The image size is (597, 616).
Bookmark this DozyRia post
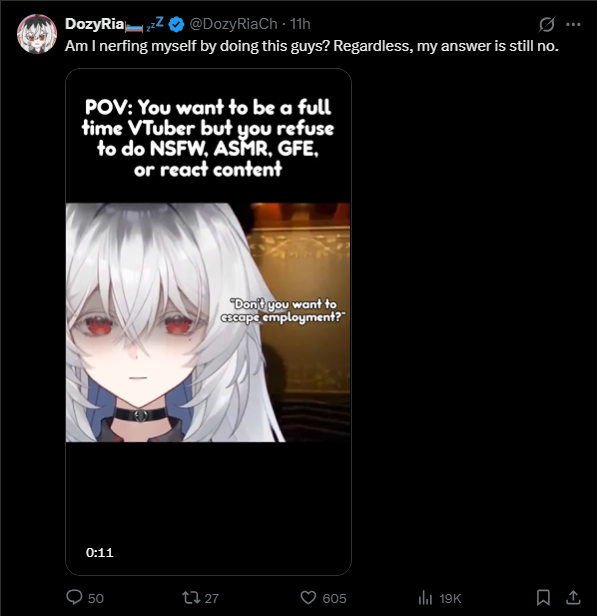click(543, 598)
